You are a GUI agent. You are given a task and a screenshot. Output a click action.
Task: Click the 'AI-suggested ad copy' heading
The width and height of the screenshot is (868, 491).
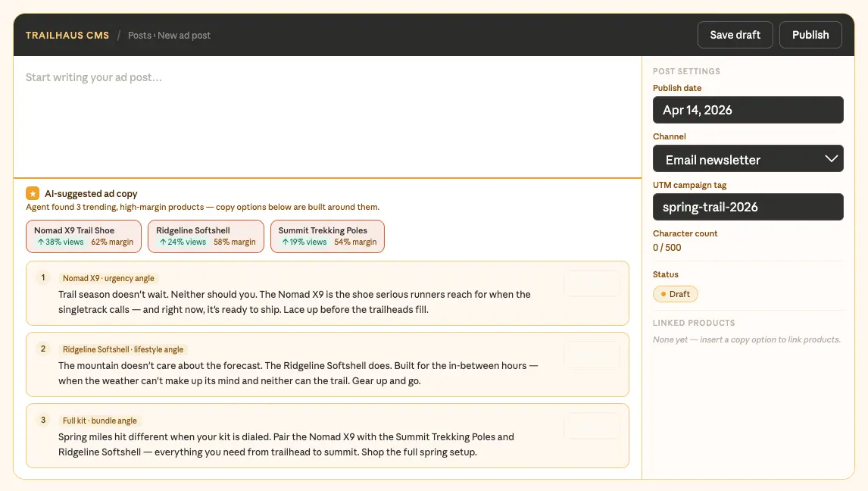pyautogui.click(x=91, y=194)
